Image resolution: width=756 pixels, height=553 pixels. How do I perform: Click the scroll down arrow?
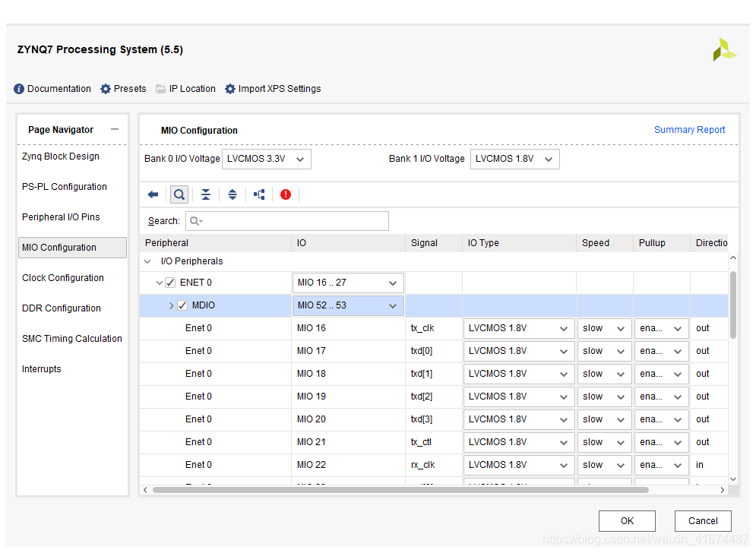[x=733, y=479]
